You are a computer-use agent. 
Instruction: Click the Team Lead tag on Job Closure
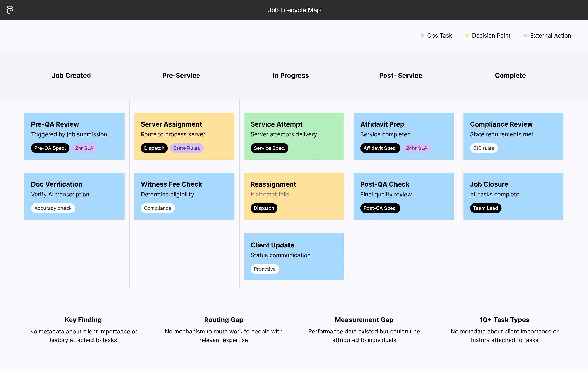(486, 208)
